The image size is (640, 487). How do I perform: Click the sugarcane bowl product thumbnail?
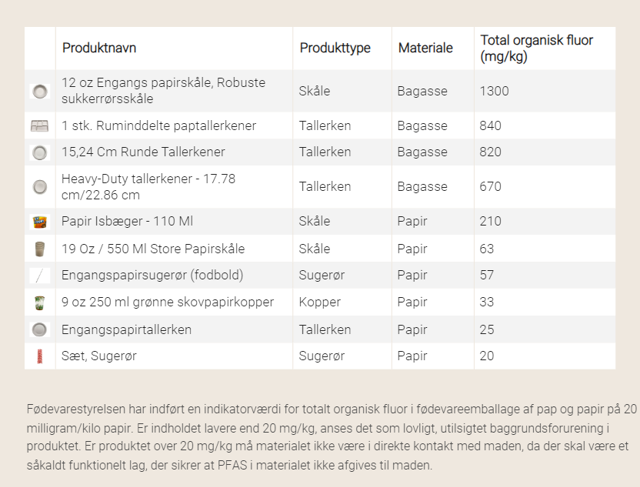pos(40,91)
